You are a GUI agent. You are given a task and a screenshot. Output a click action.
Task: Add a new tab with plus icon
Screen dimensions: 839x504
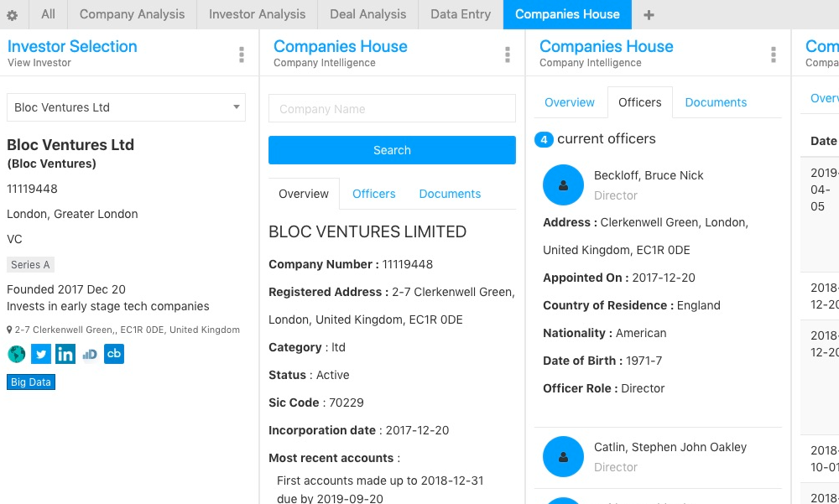pos(649,15)
